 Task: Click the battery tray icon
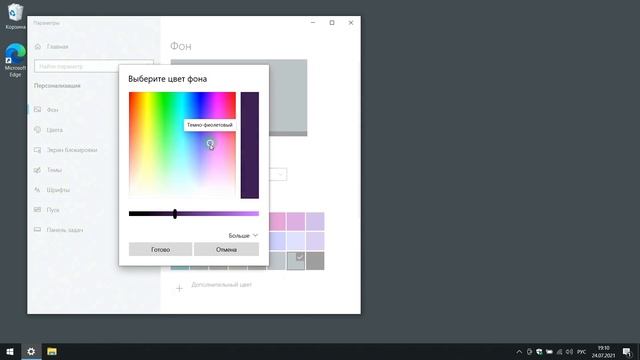[x=549, y=352]
